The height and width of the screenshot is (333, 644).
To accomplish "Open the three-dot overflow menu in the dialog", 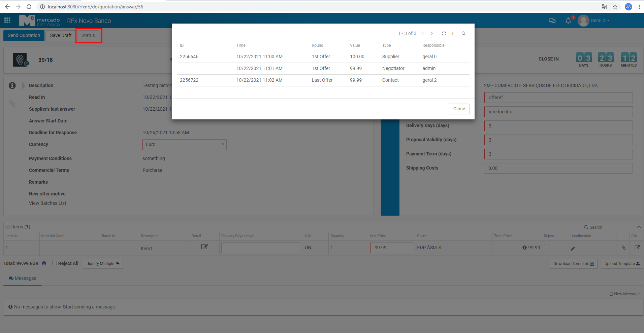I will 453,33.
